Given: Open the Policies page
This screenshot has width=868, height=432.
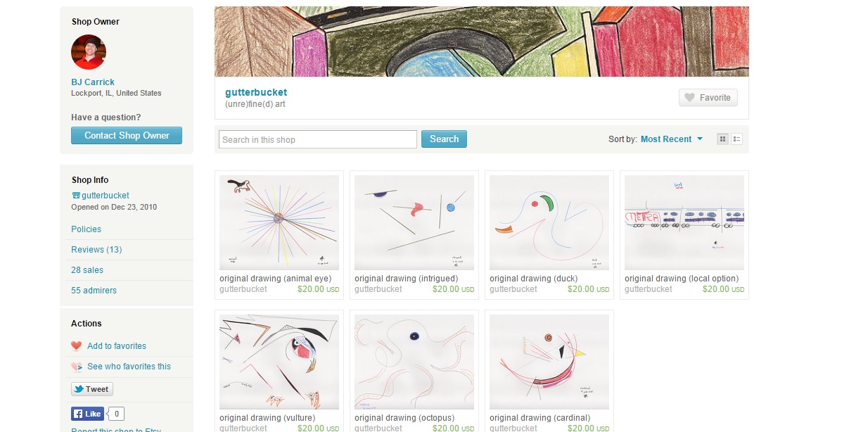Looking at the screenshot, I should click(86, 229).
